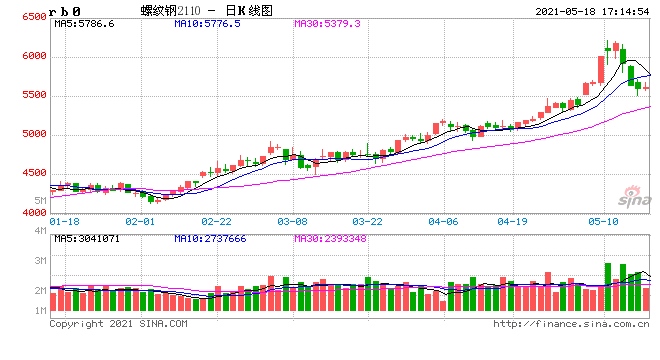Click the highest green candlestick above 6000
The image size is (660, 360).
[x=608, y=50]
